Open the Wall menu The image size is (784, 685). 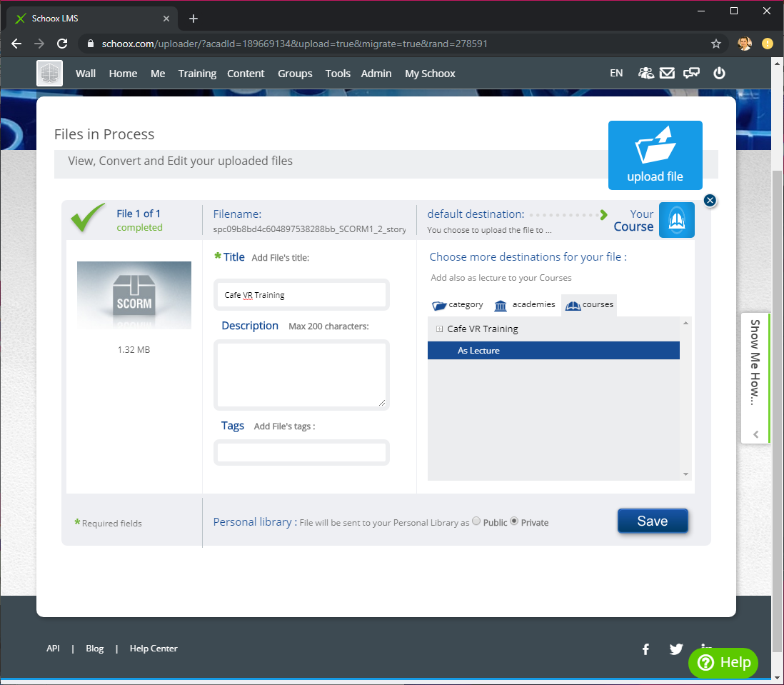point(86,74)
